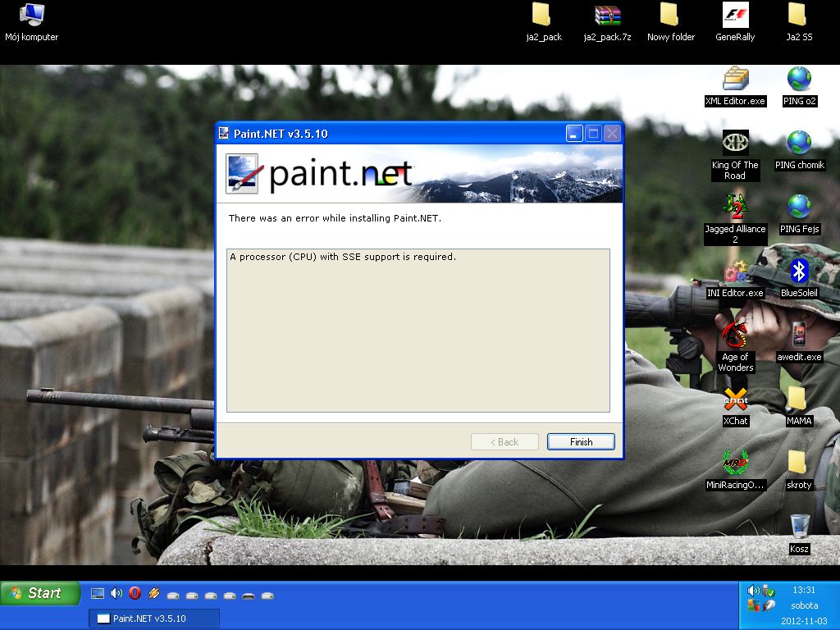Image resolution: width=840 pixels, height=630 pixels.
Task: Select the MiniRacingOnline desktop icon
Action: pos(735,464)
